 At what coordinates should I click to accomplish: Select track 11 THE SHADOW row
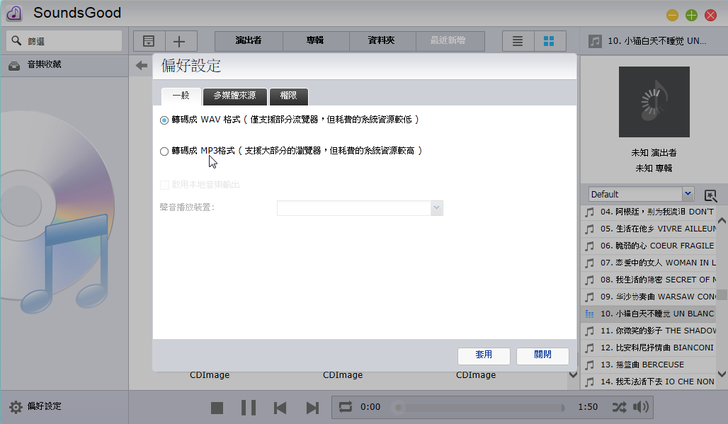pyautogui.click(x=649, y=331)
